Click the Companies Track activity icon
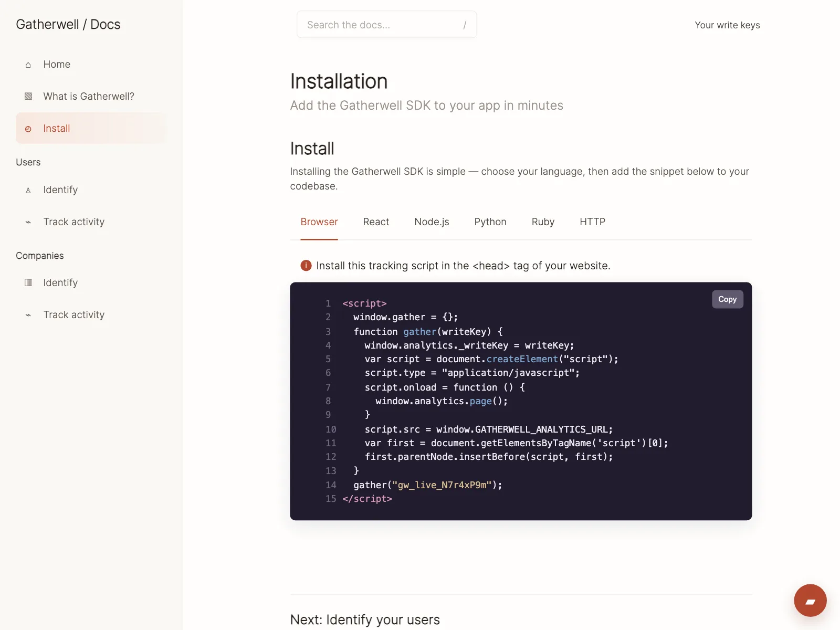The height and width of the screenshot is (630, 840). pos(28,315)
